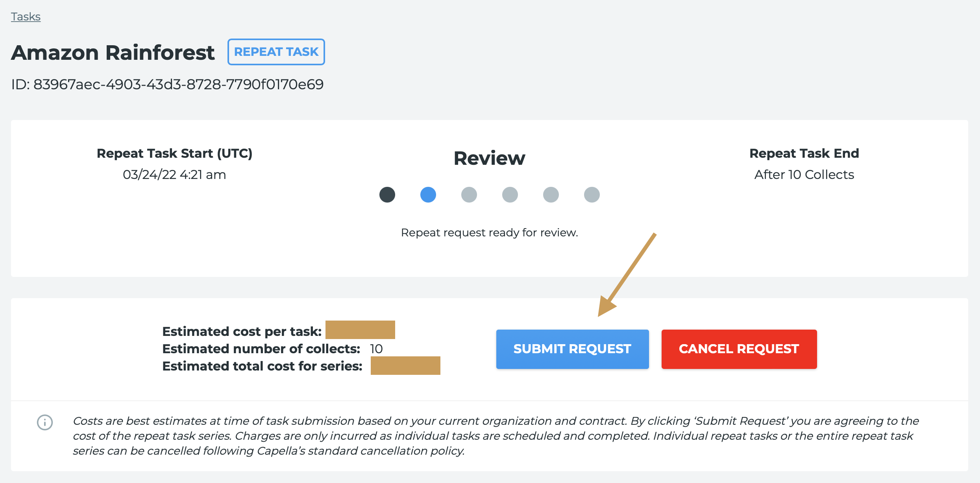This screenshot has width=980, height=483.
Task: Select the fourth gray progress dot
Action: [x=510, y=195]
